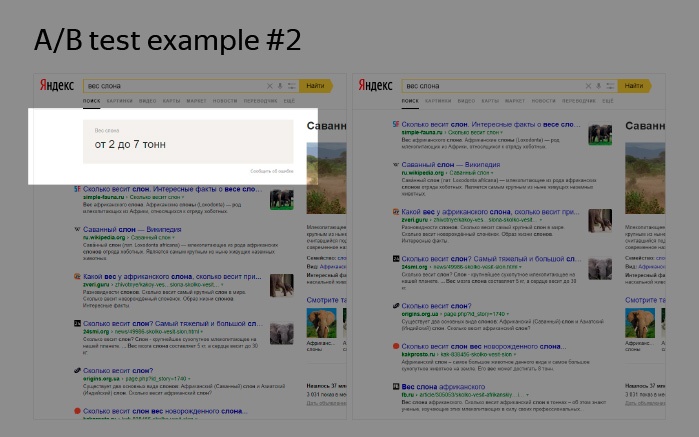This screenshot has height=437, width=699.
Task: Open 'Сколько весит слон?' origins.org.ua left result
Action: (118, 371)
